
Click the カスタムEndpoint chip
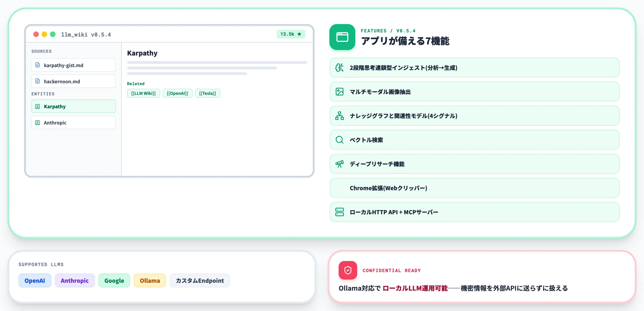(200, 280)
